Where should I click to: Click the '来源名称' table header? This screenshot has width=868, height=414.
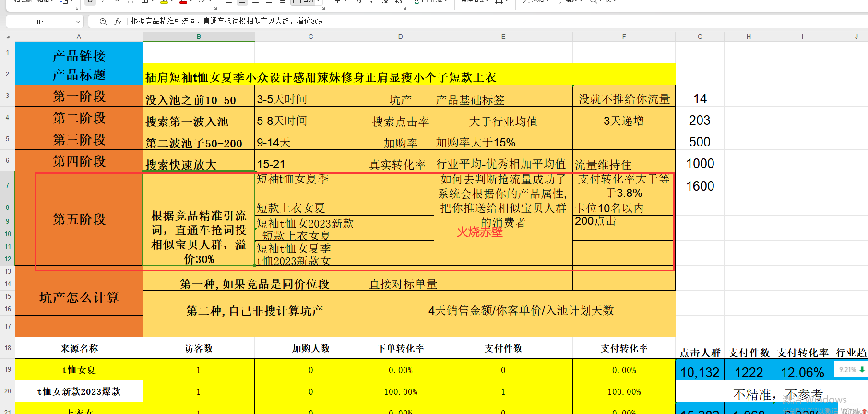[x=79, y=348]
